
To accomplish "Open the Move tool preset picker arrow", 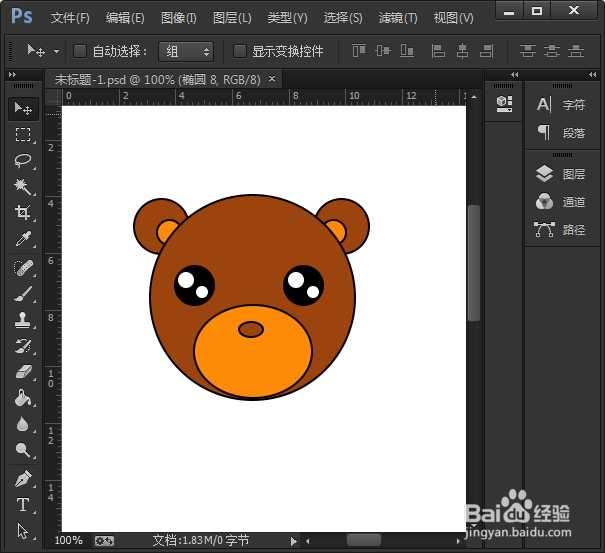I will coord(56,51).
